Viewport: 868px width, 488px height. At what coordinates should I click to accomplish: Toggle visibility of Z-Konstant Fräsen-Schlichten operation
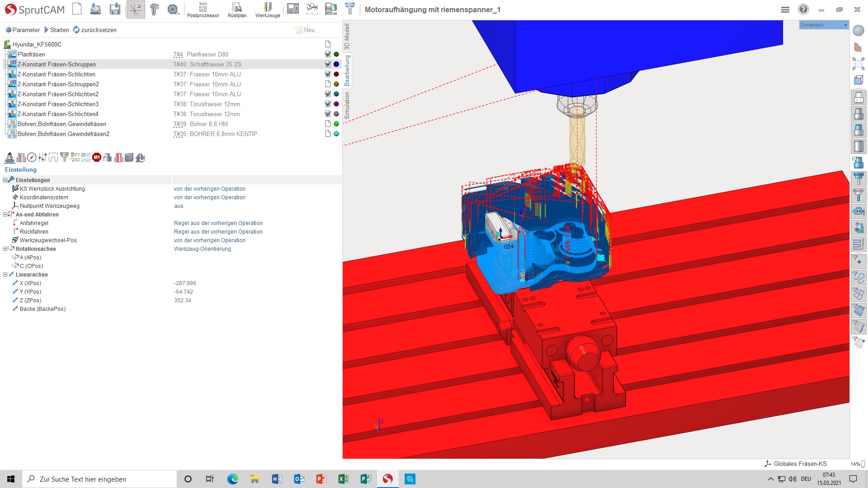pyautogui.click(x=327, y=74)
